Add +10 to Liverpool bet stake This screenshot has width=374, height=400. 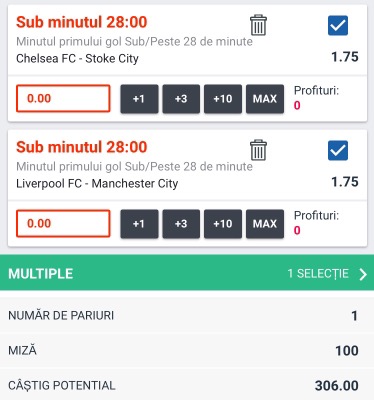[x=223, y=224]
